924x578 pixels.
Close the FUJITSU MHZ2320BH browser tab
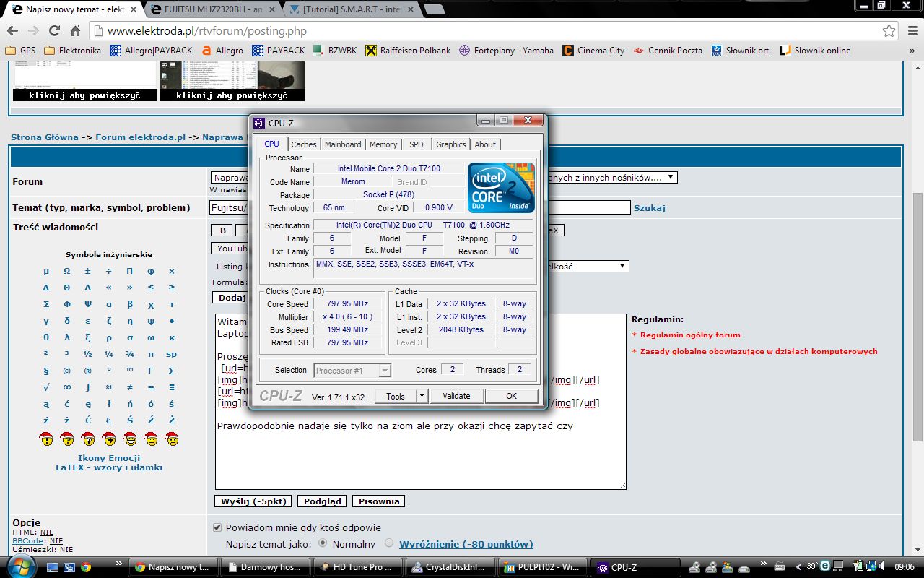pos(271,10)
